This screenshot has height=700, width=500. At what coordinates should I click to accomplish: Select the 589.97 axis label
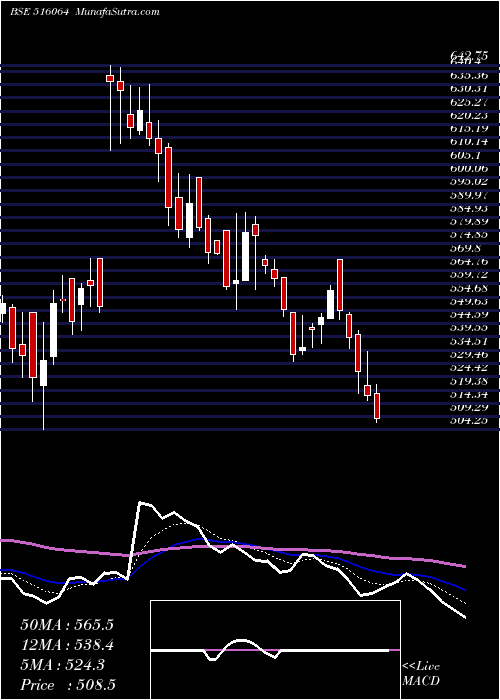(x=469, y=195)
